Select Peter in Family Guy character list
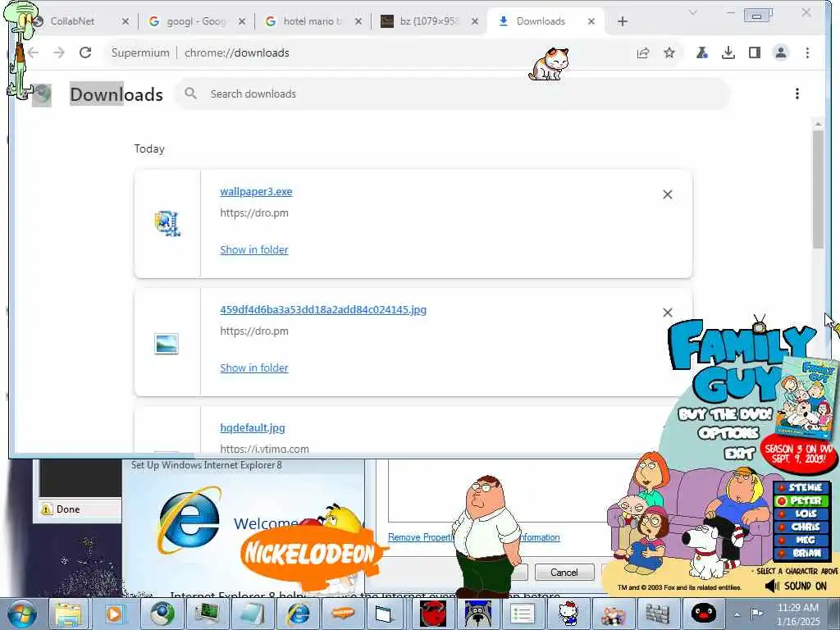The image size is (840, 630). point(801,501)
